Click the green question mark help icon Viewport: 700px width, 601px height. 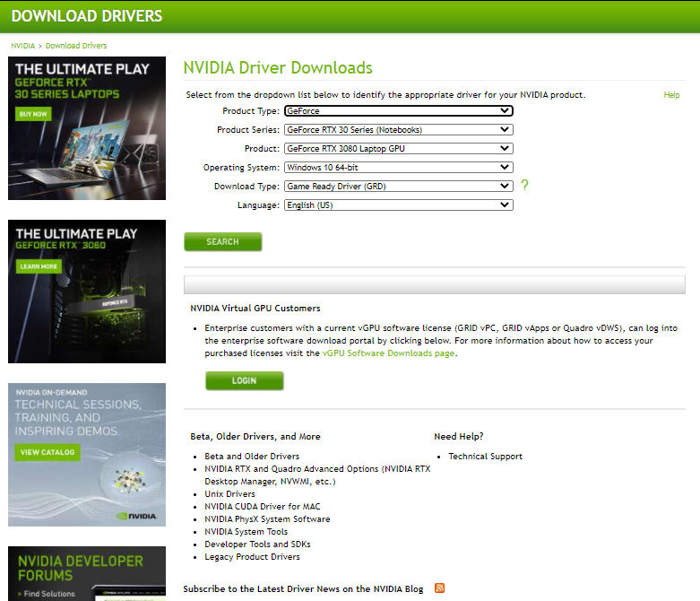pos(524,185)
